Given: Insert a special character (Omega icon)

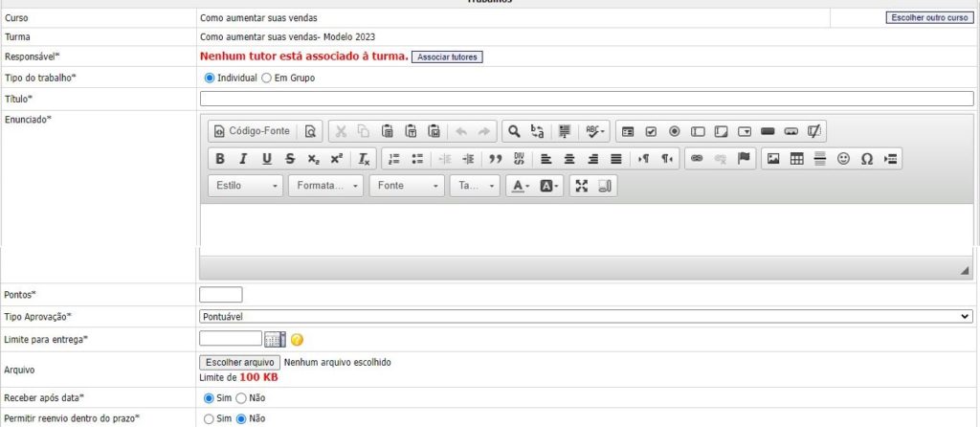Looking at the screenshot, I should pos(866,159).
